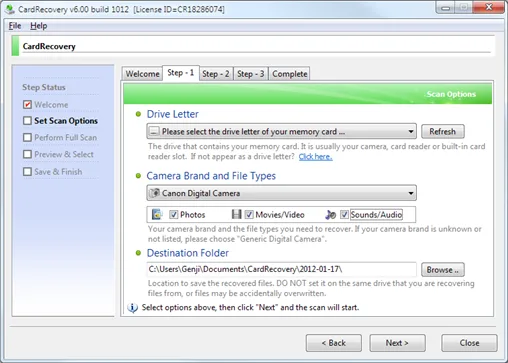
Task: Open the File menu
Action: pos(15,26)
